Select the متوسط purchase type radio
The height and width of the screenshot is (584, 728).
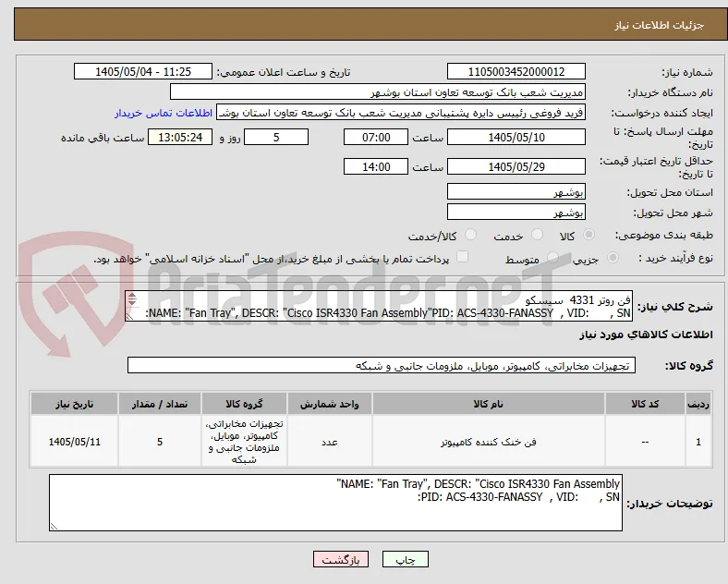[x=552, y=257]
